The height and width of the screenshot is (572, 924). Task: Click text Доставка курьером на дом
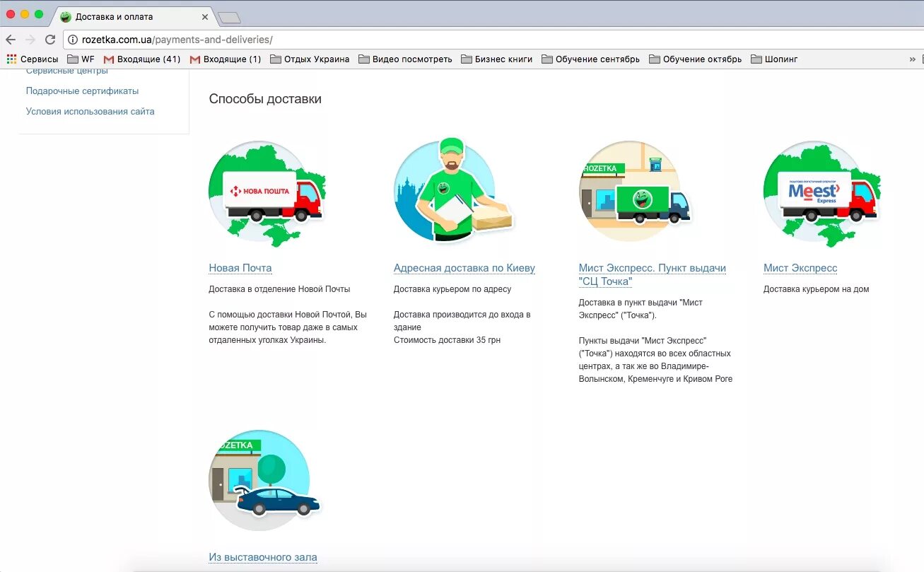tap(817, 289)
